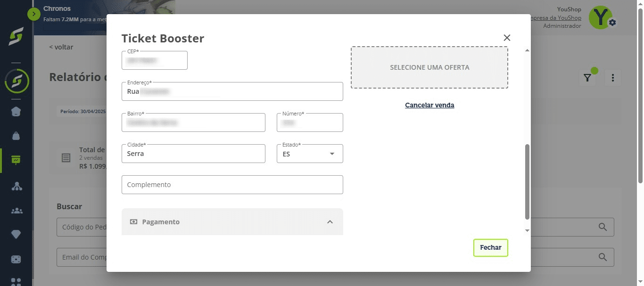The width and height of the screenshot is (644, 286).
Task: Select the sales report sidebar icon
Action: coord(16,160)
